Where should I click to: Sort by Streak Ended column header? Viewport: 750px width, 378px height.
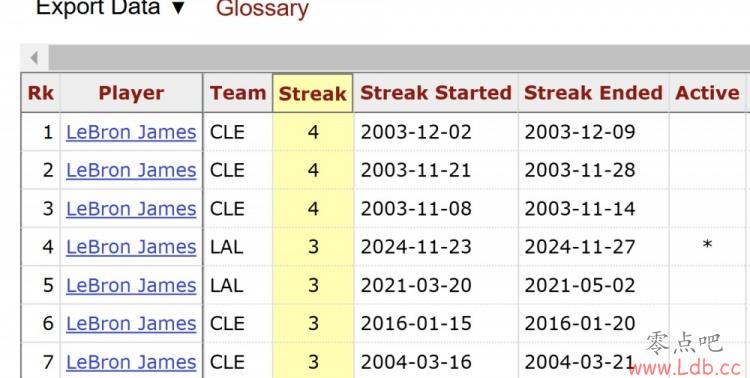pos(593,93)
